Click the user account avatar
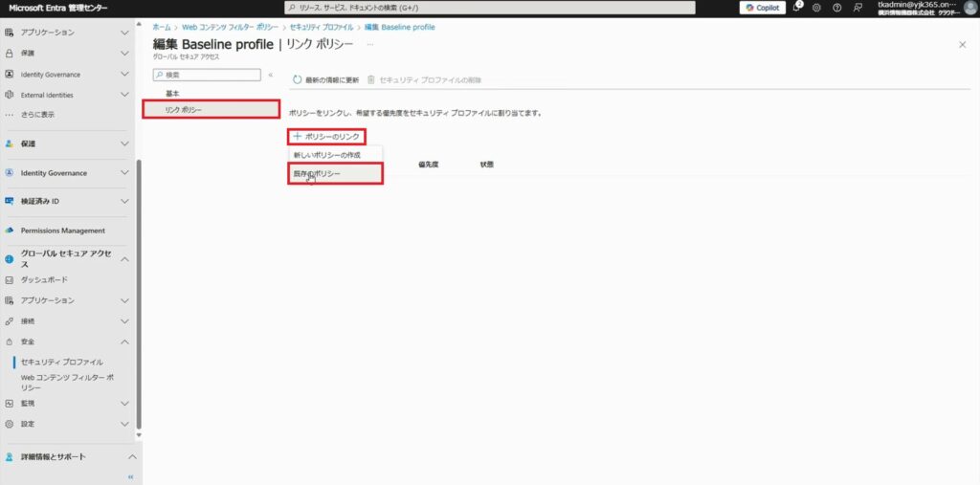The width and height of the screenshot is (980, 485). 969,8
